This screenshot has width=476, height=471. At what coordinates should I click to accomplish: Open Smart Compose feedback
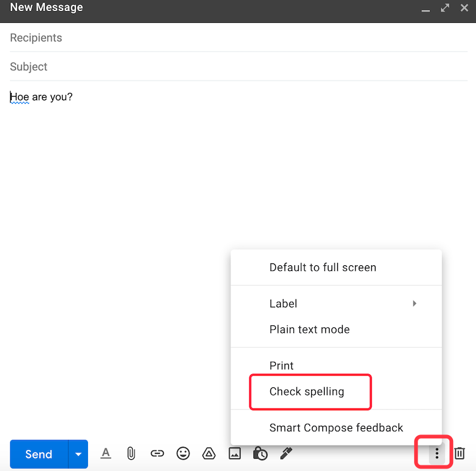[x=336, y=428]
